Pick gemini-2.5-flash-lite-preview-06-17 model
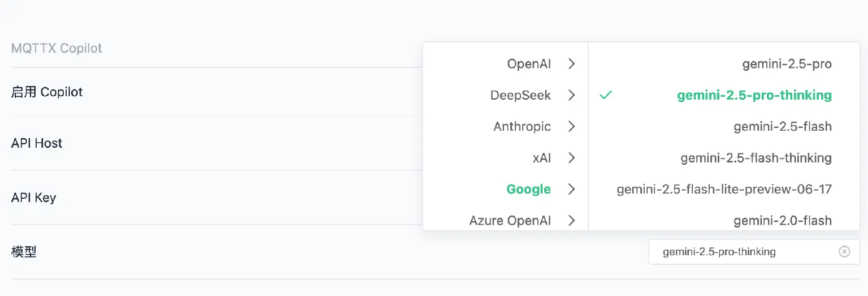The width and height of the screenshot is (868, 296). pos(724,189)
